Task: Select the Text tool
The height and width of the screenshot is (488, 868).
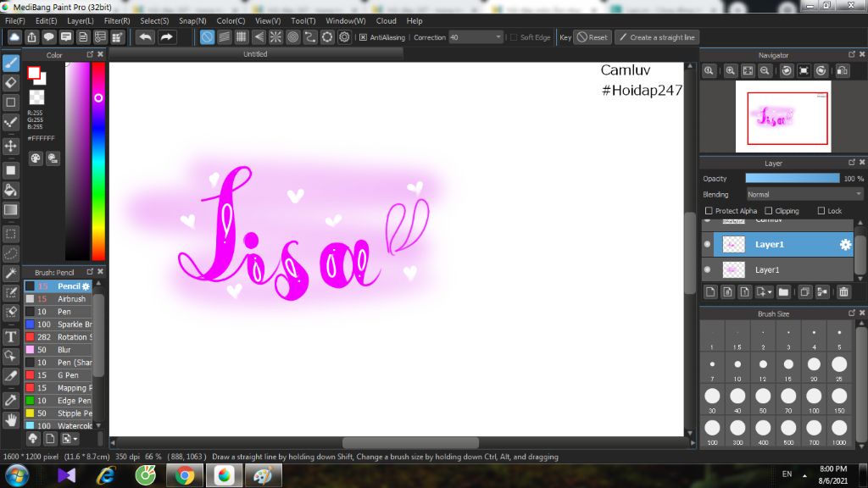Action: tap(10, 336)
